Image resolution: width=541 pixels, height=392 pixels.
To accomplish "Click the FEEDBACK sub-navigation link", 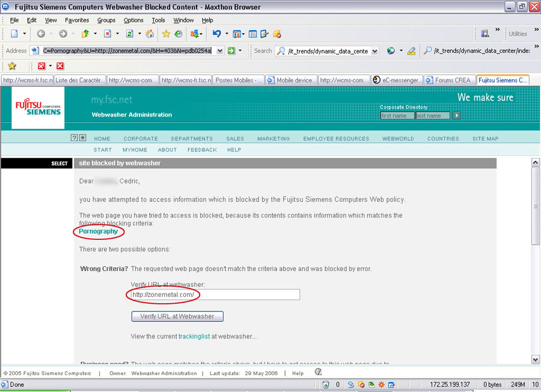I will pyautogui.click(x=202, y=150).
